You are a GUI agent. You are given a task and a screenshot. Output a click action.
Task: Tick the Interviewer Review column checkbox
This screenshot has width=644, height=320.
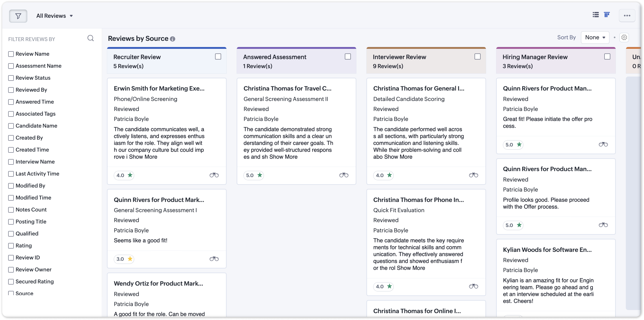pos(477,57)
